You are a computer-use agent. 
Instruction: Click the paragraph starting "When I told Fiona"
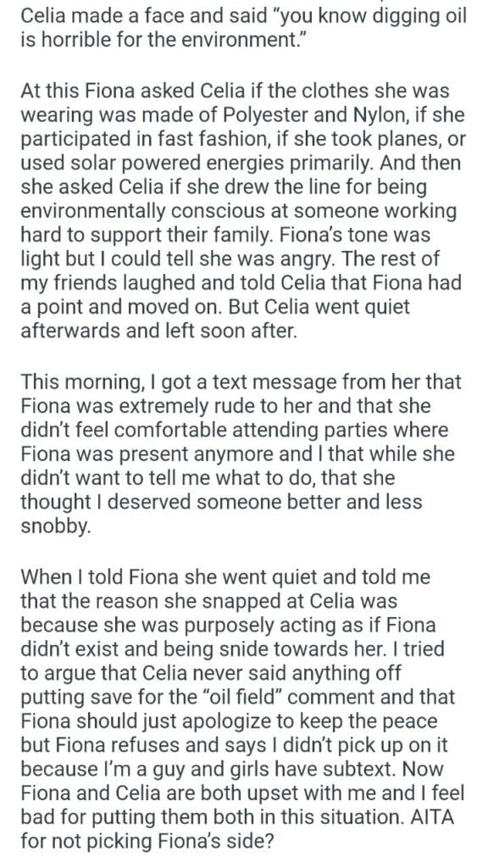242,708
